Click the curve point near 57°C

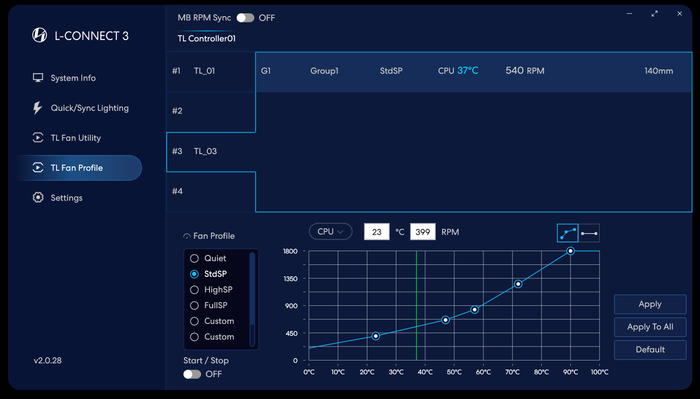click(x=475, y=310)
